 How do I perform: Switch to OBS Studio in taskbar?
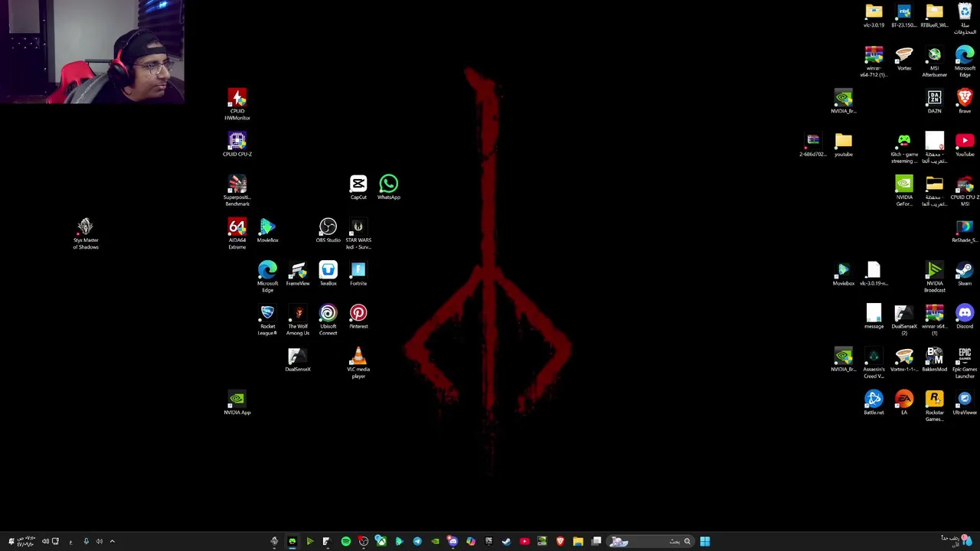click(x=364, y=542)
